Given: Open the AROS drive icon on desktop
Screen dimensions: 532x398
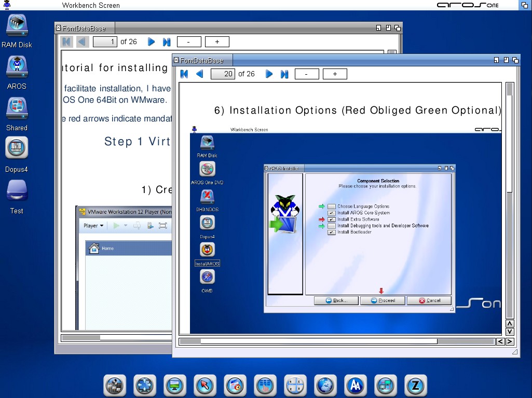Looking at the screenshot, I should click(x=17, y=67).
